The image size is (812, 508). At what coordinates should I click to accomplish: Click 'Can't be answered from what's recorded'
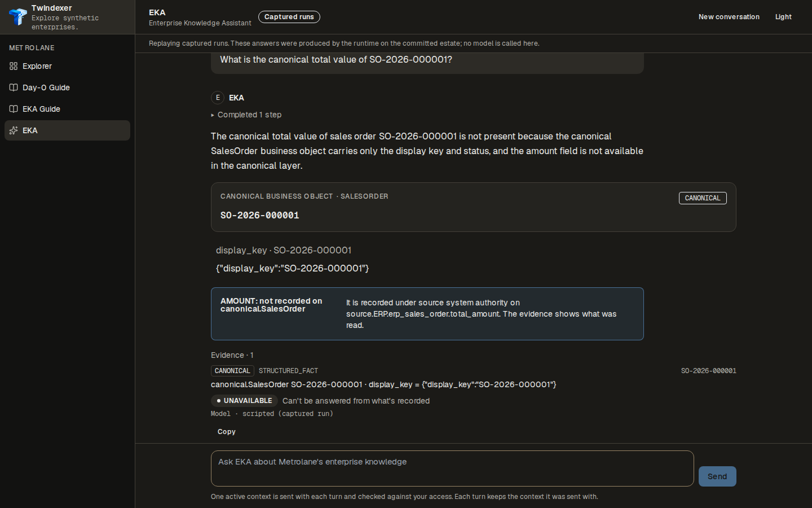(356, 401)
